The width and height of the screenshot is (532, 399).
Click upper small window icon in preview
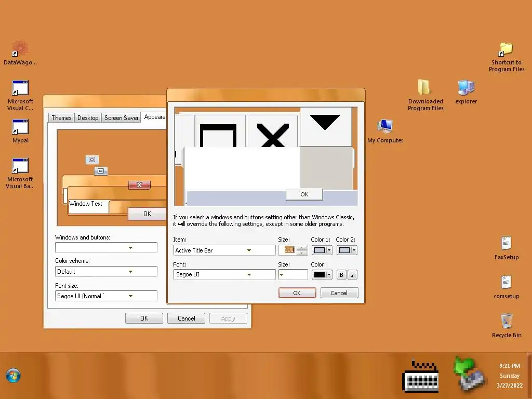92,159
